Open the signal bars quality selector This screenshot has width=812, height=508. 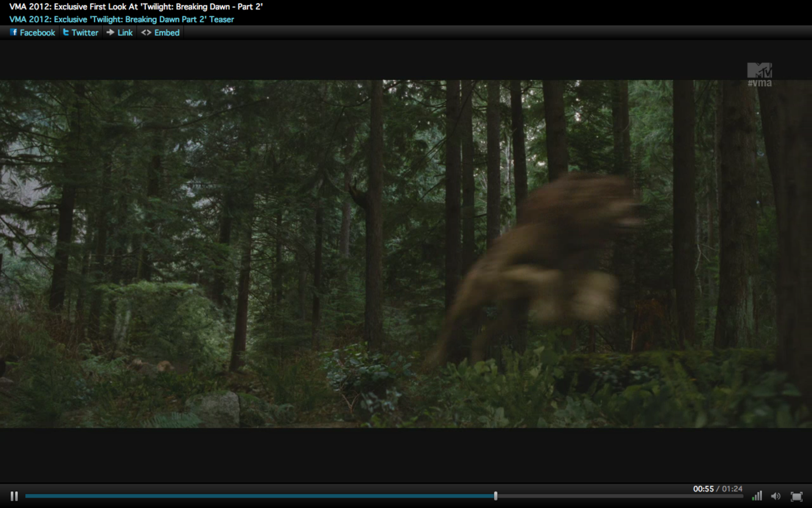757,496
